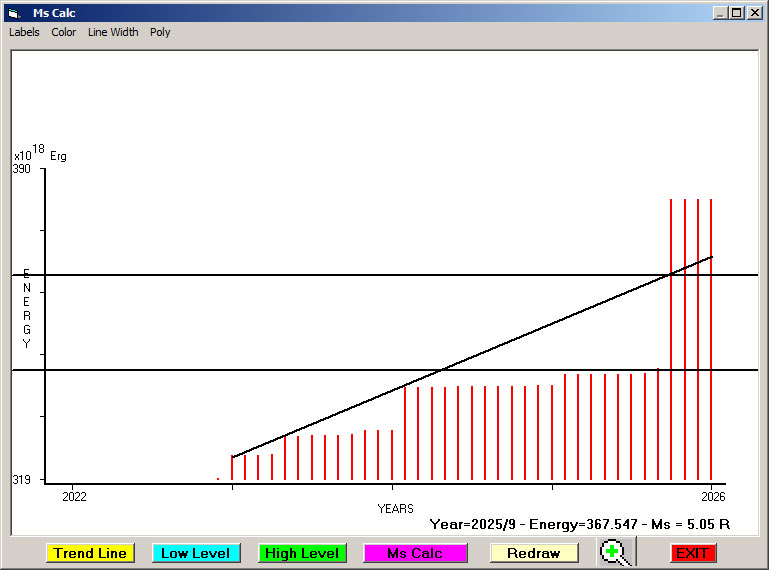
Task: Minimize the Ms Calc window
Action: pos(720,13)
